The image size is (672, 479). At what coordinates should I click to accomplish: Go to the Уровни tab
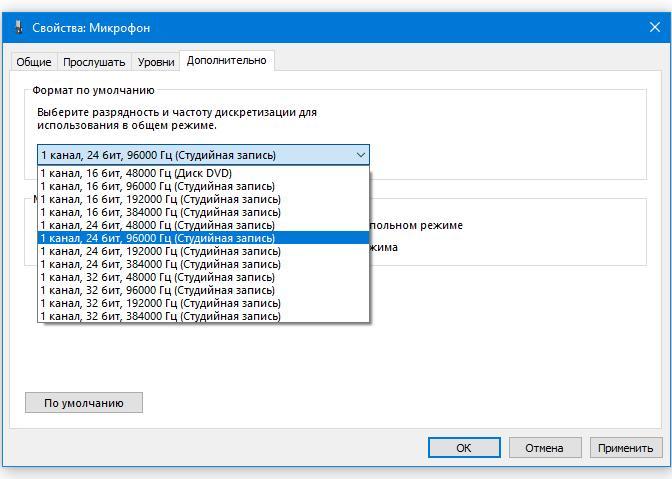coord(156,62)
